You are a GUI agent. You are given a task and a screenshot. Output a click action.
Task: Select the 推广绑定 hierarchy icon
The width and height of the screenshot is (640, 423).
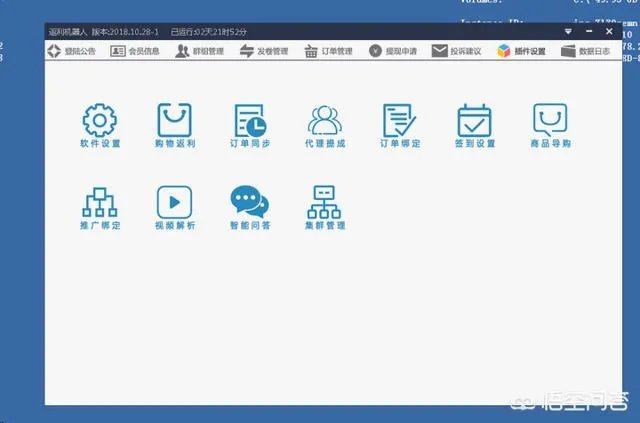tap(100, 202)
